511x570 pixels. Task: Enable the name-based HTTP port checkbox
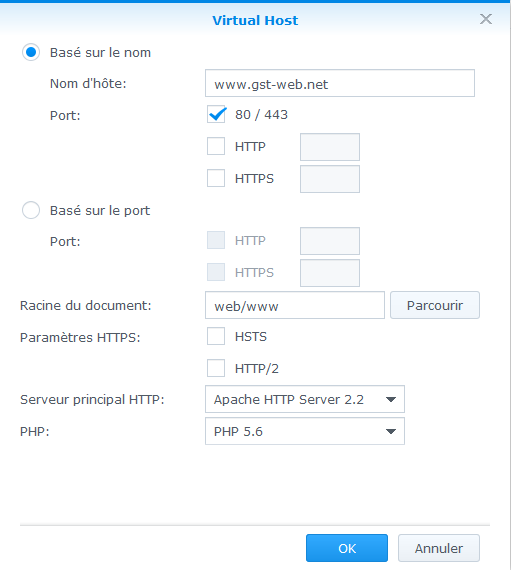coord(216,146)
